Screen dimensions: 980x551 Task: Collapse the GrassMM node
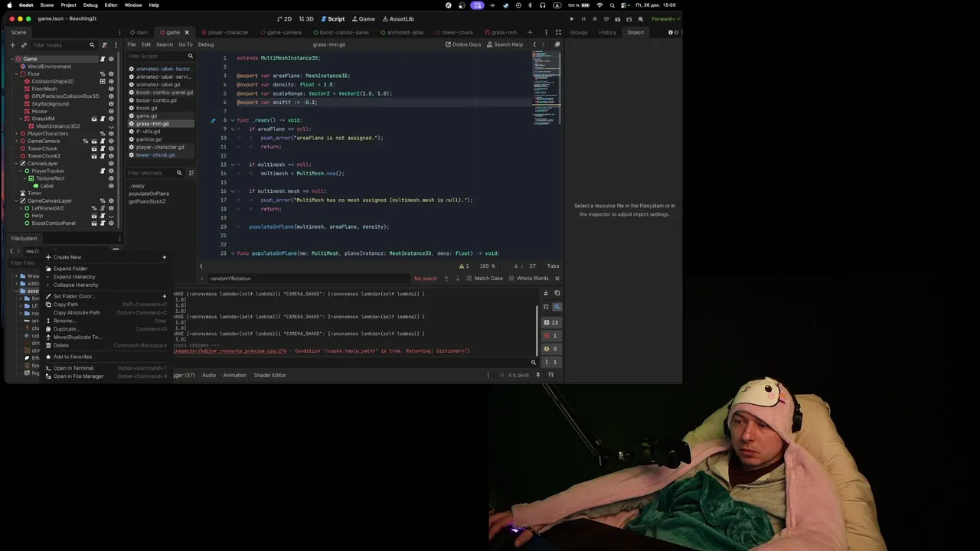coord(22,119)
